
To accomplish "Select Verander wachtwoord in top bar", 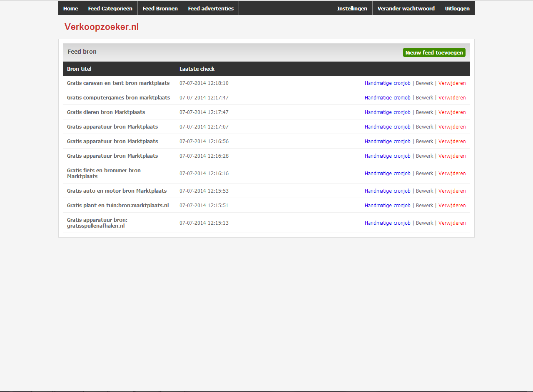I will pos(406,8).
